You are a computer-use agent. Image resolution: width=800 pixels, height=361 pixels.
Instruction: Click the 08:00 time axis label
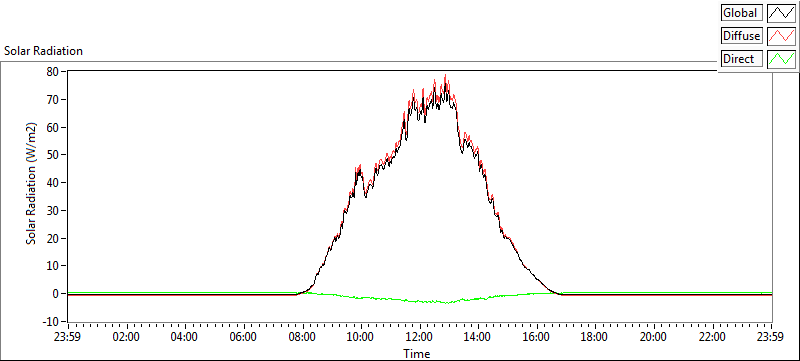pos(303,337)
